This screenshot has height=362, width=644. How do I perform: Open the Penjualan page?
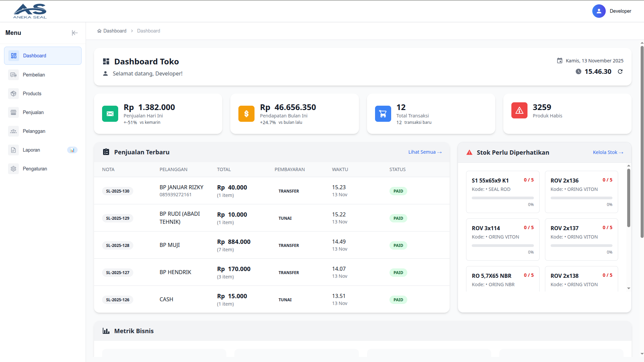pos(33,112)
